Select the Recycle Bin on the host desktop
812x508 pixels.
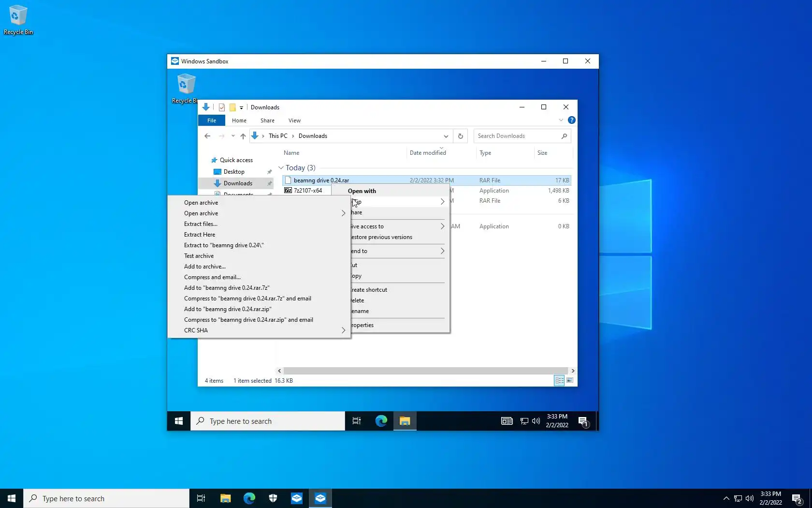(x=18, y=20)
